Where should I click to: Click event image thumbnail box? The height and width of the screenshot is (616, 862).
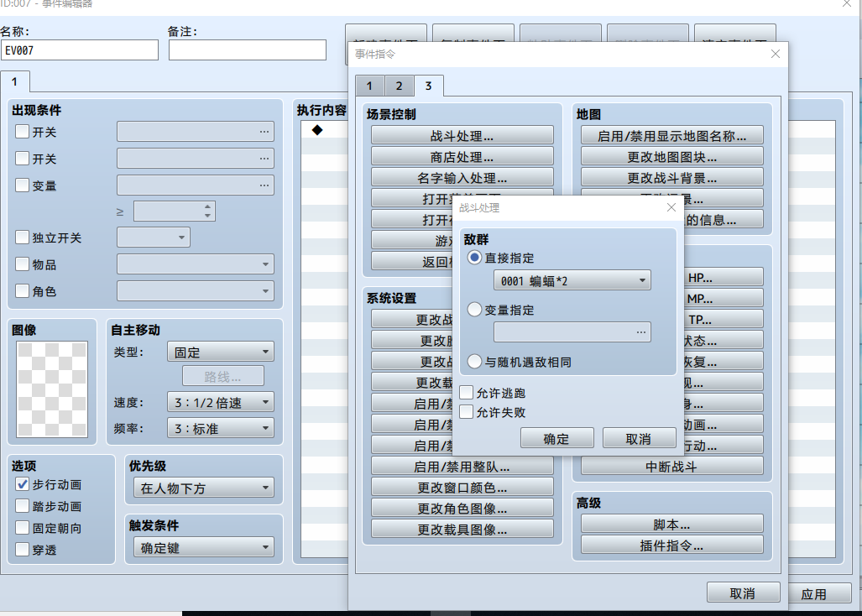click(x=52, y=389)
